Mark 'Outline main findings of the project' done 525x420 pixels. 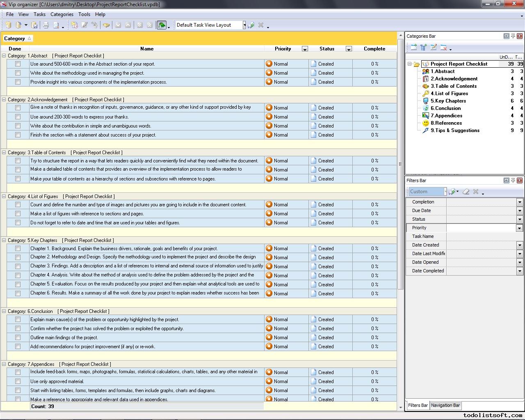tap(18, 338)
